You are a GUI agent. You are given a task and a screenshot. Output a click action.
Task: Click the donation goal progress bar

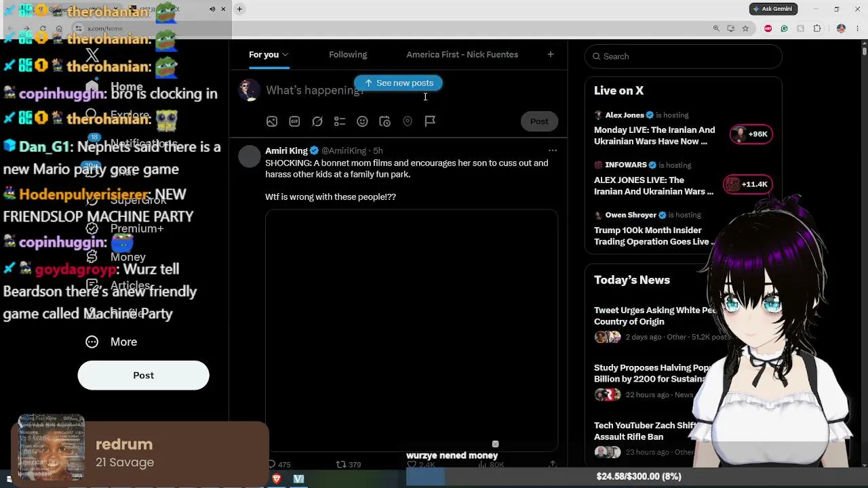click(639, 476)
